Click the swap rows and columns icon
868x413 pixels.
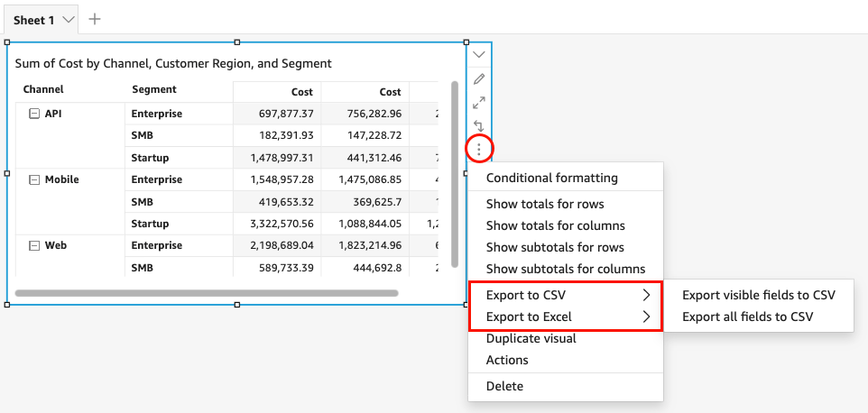pos(479,126)
